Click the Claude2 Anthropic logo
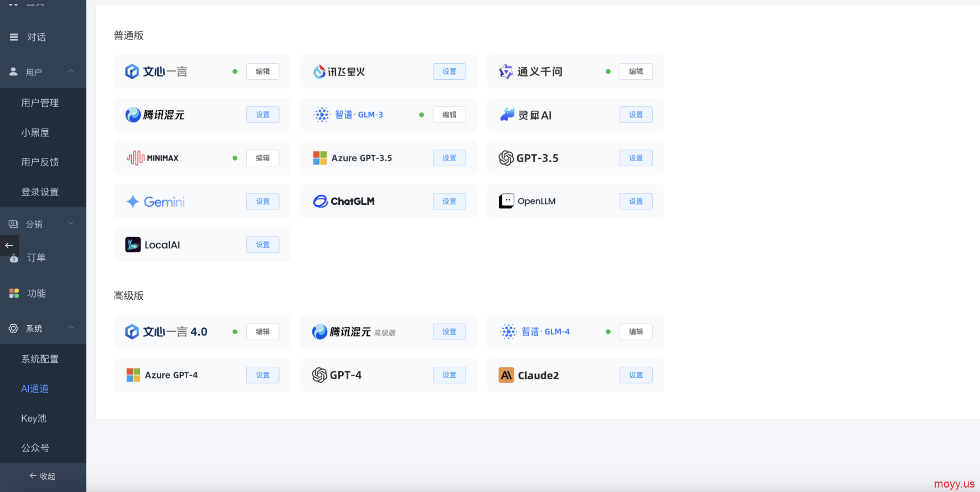Image resolution: width=980 pixels, height=492 pixels. click(506, 375)
